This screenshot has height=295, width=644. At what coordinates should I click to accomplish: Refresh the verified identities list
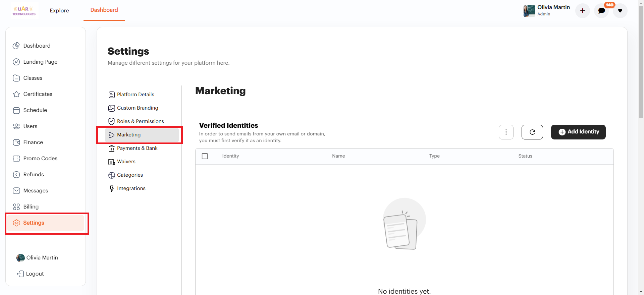[532, 132]
